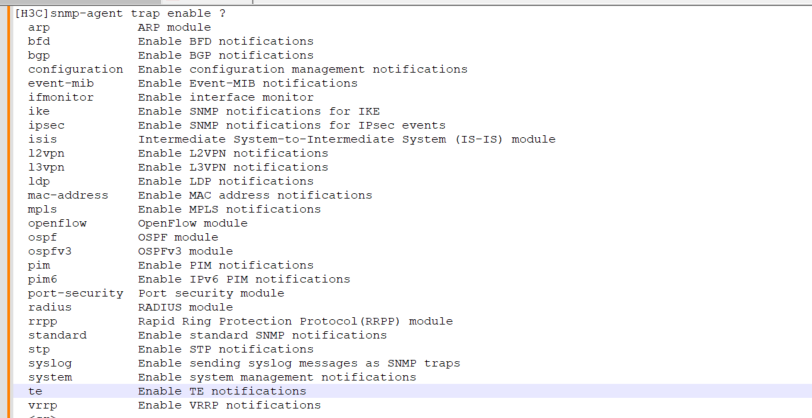The image size is (812, 418).
Task: Click the 'ospfv3' keyword
Action: (x=50, y=251)
